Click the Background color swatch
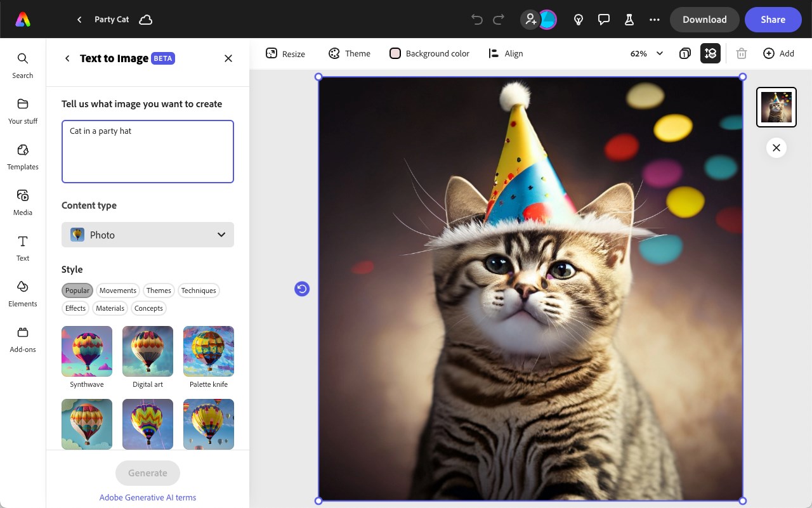 tap(395, 53)
